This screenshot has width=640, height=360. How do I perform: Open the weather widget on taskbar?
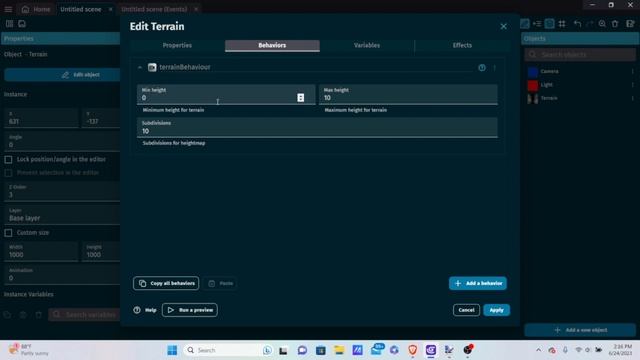(x=29, y=350)
